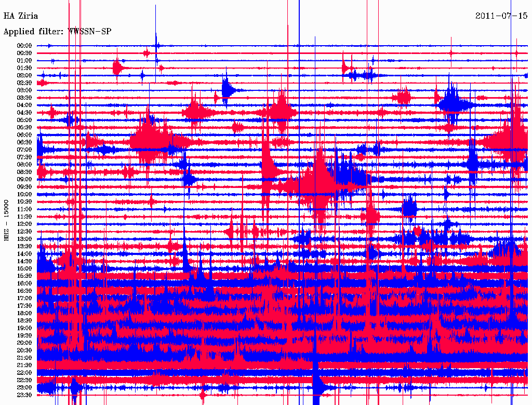
Task: Select the 20:30 time label
Action: pyautogui.click(x=24, y=350)
